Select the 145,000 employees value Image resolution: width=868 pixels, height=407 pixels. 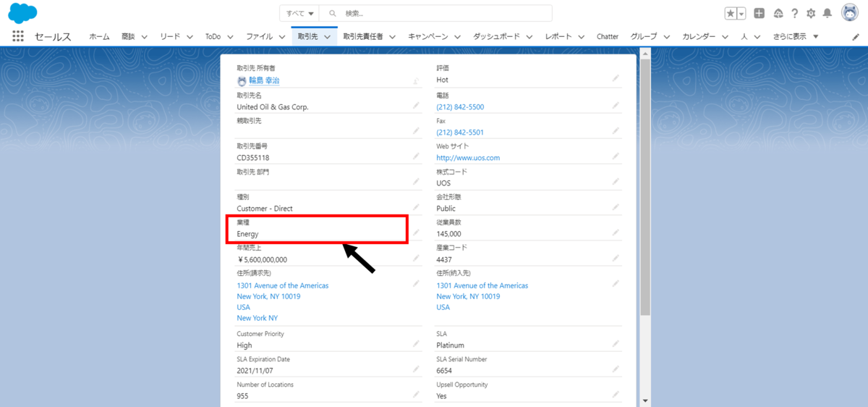point(448,234)
